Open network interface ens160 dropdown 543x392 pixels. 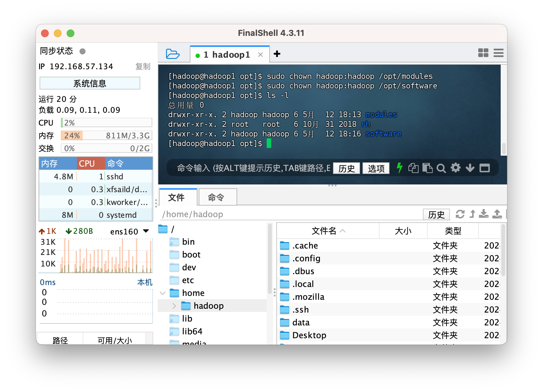point(146,231)
